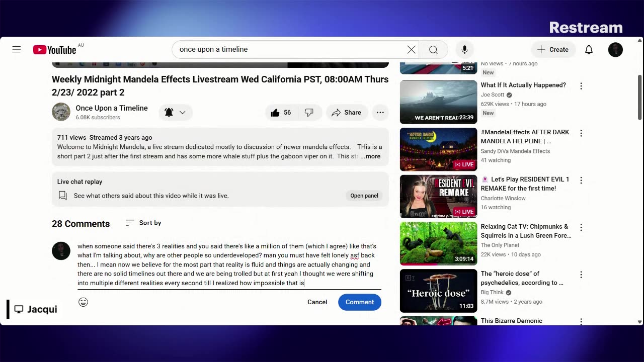Image resolution: width=644 pixels, height=362 pixels.
Task: Expand the subscription notification bell dropdown
Action: pyautogui.click(x=175, y=112)
